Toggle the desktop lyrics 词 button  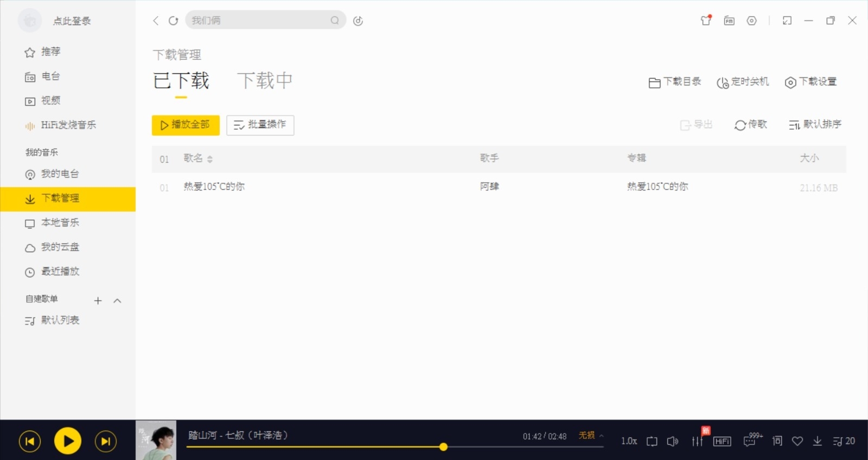(777, 441)
